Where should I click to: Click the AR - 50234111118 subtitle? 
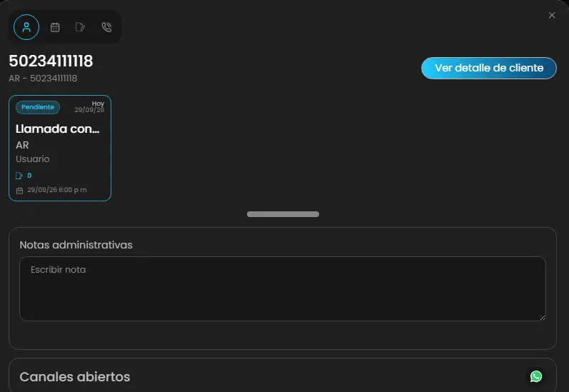click(43, 79)
